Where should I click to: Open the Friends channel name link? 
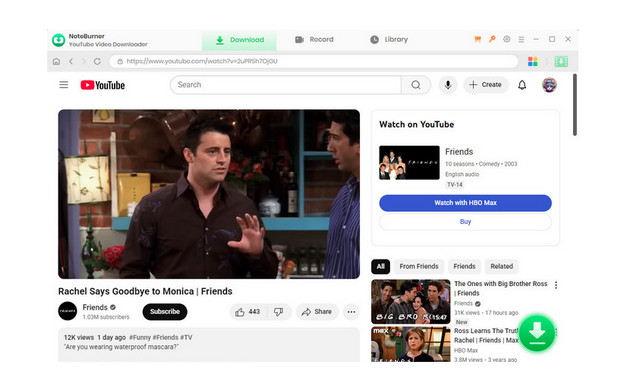(95, 307)
